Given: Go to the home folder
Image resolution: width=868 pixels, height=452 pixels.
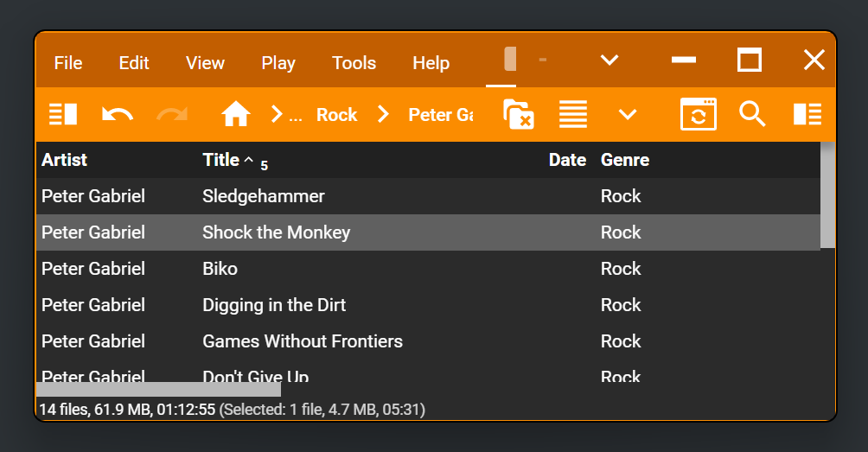Looking at the screenshot, I should pos(235,114).
